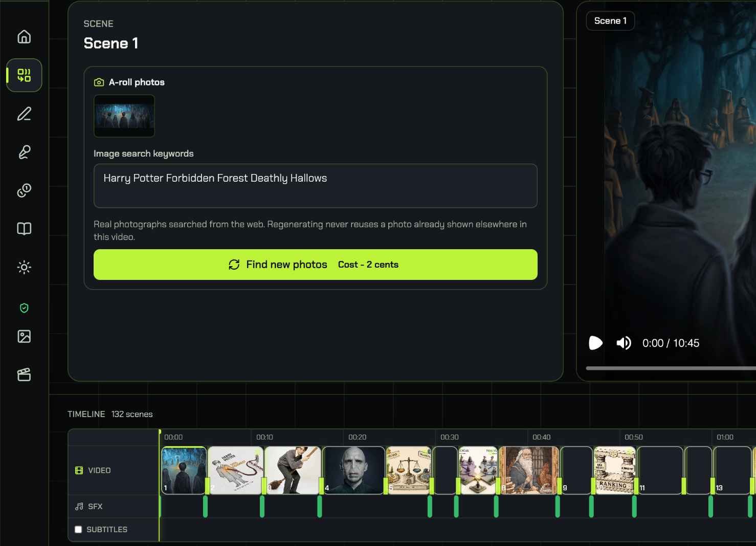The image size is (756, 546).
Task: Jump to 01:00 on timeline ruler
Action: coord(725,437)
